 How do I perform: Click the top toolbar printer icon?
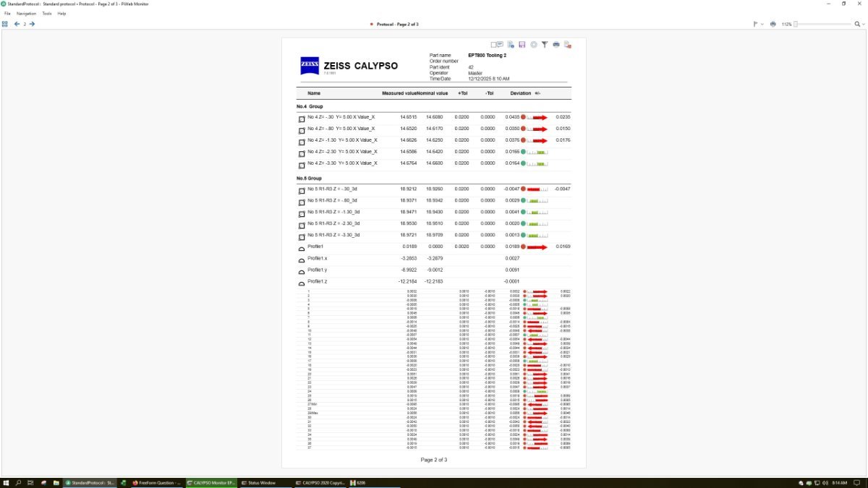click(773, 24)
